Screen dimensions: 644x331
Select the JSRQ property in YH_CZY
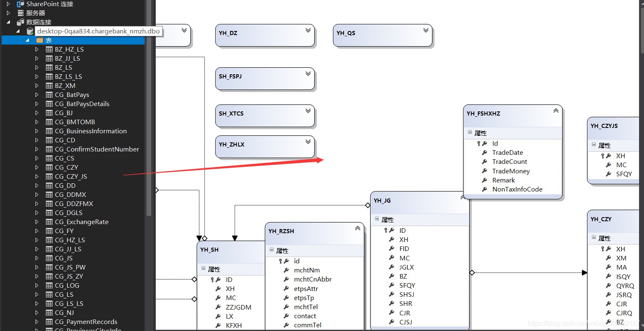click(x=624, y=295)
